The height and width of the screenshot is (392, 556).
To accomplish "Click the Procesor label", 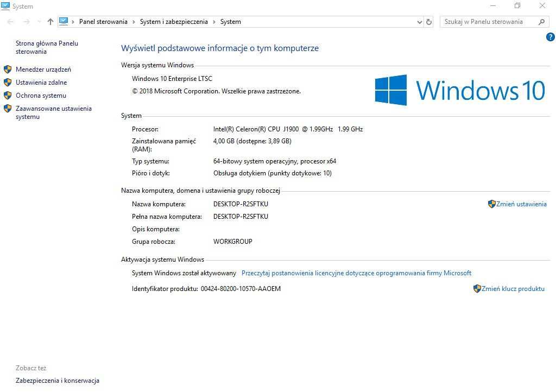I will click(x=145, y=129).
